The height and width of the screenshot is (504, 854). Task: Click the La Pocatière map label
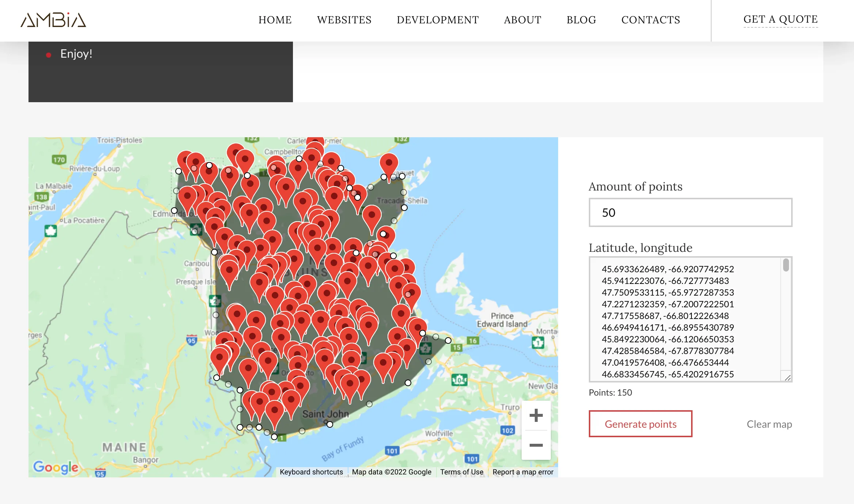(84, 220)
